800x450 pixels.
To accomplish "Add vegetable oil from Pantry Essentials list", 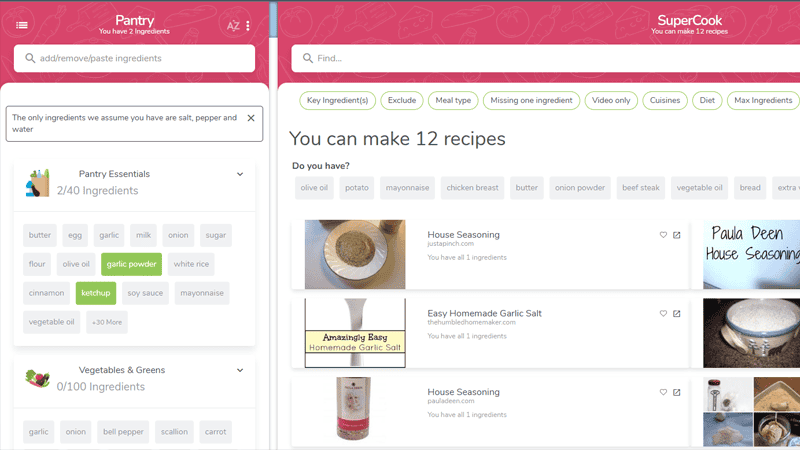I will point(52,322).
